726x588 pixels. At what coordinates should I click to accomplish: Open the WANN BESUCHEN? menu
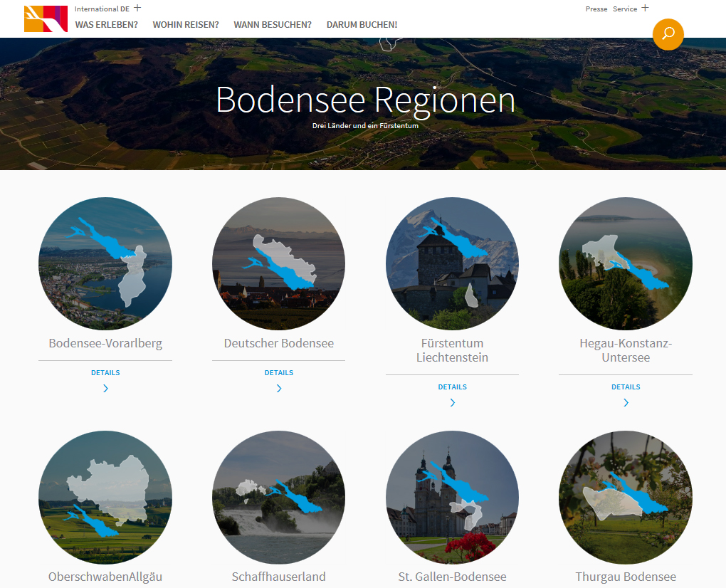click(273, 25)
